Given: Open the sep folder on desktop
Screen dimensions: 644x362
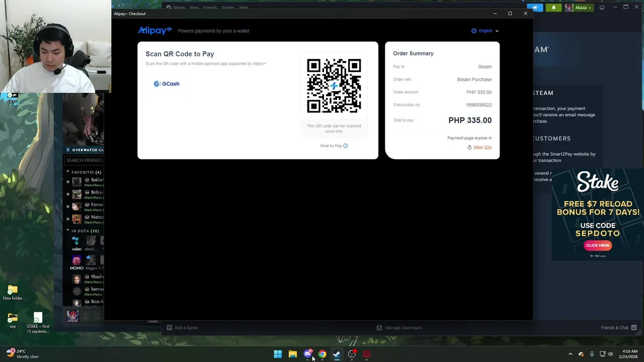Looking at the screenshot, I should coord(13,321).
